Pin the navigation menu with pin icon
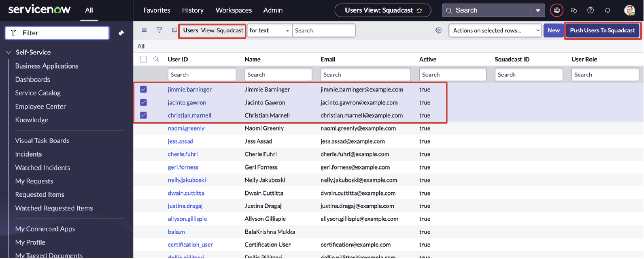Image resolution: width=644 pixels, height=259 pixels. (x=121, y=33)
